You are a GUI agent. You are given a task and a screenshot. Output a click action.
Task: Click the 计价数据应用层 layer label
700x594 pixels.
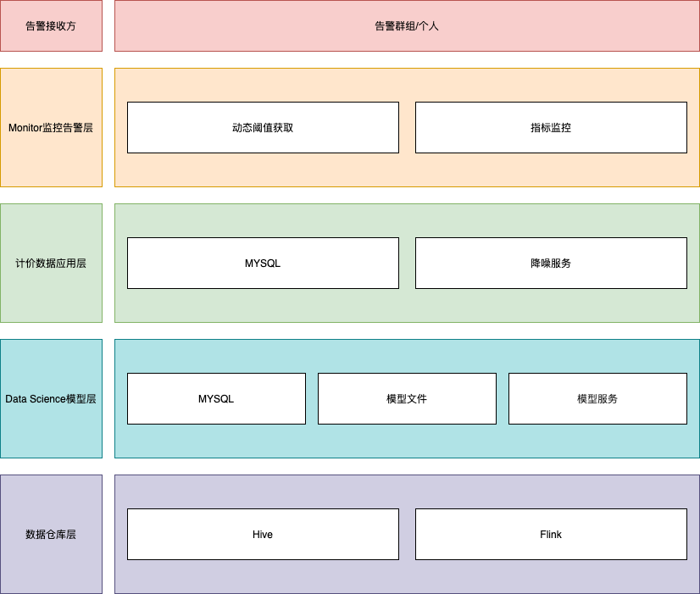coord(52,264)
